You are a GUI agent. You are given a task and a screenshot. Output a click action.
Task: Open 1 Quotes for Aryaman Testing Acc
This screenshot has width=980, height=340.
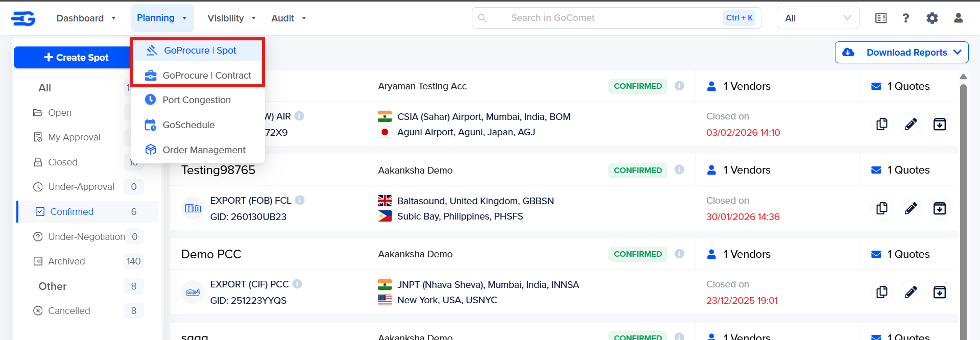[x=900, y=86]
